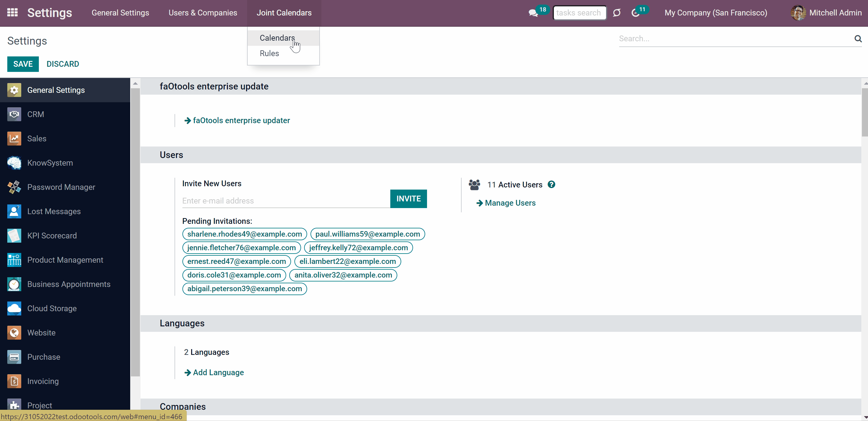Viewport: 868px width, 421px height.
Task: Click the Active Users group icon
Action: [x=474, y=184]
